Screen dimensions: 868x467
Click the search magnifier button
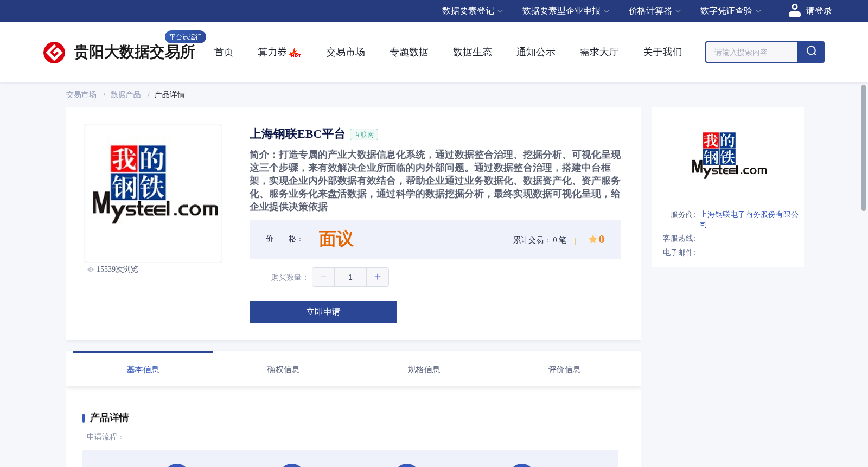point(811,52)
